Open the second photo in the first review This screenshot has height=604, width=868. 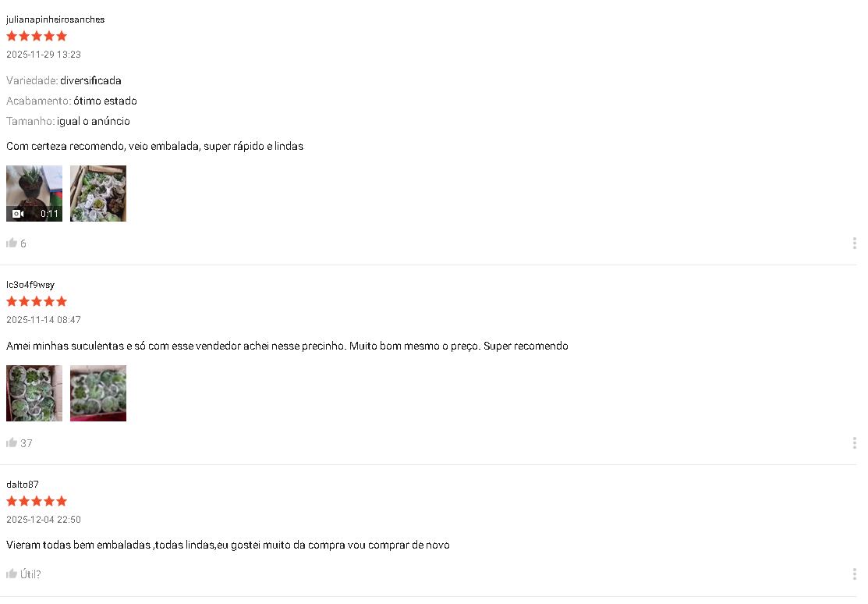(97, 193)
